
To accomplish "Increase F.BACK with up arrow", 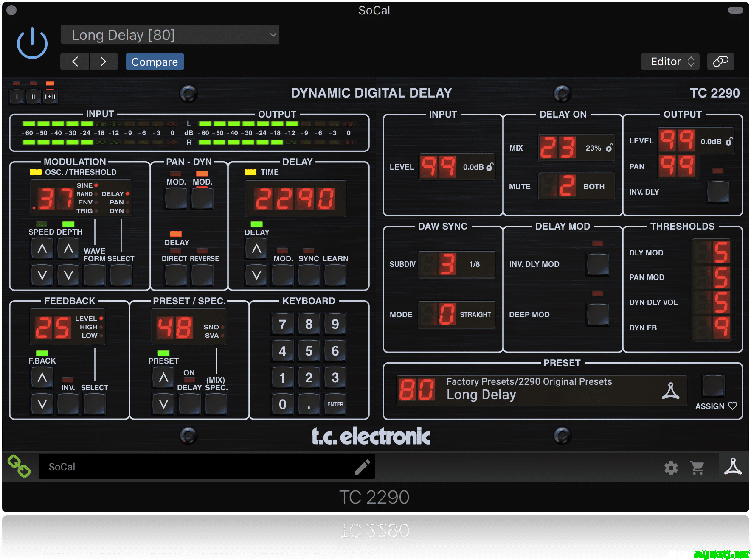I will tap(42, 378).
